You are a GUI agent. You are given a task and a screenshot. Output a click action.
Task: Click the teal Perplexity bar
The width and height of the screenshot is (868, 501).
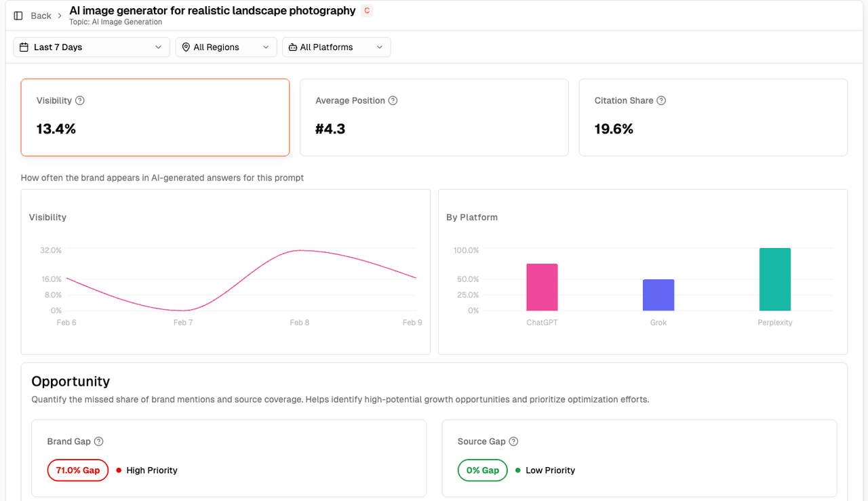click(775, 279)
